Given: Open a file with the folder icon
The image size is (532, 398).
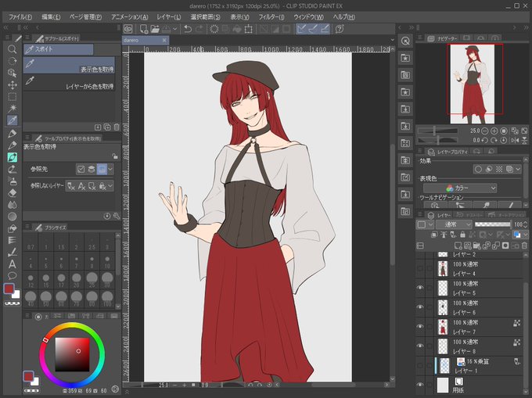Looking at the screenshot, I should click(x=155, y=29).
